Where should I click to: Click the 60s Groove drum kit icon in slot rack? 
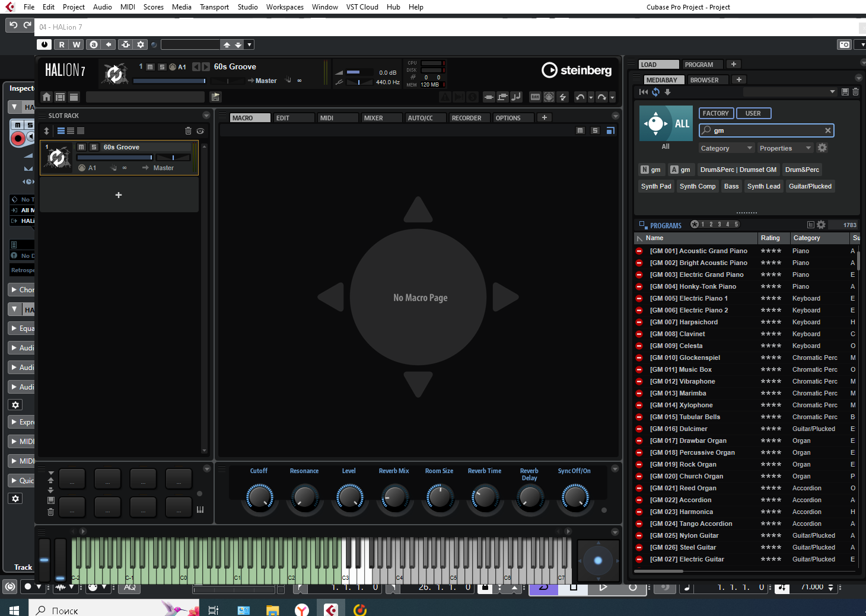[58, 158]
